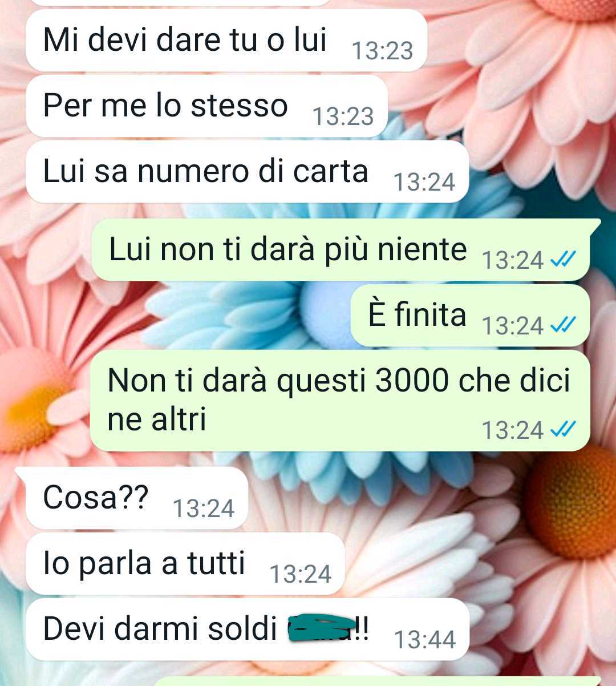The width and height of the screenshot is (616, 686).
Task: Tap the timestamp on "Io parla a tutti"
Action: [x=301, y=574]
